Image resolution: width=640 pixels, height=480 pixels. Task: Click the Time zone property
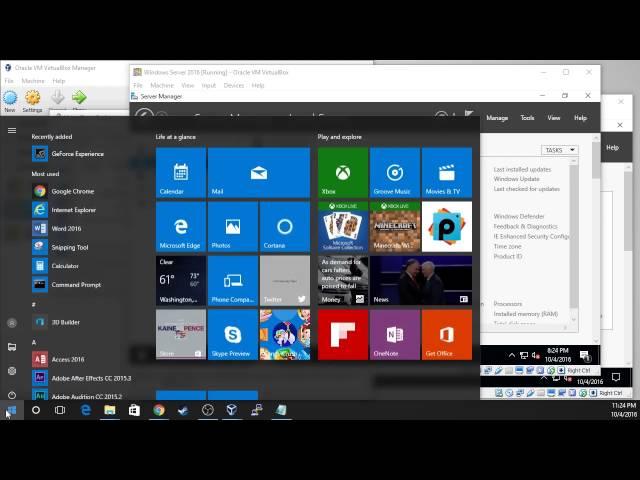point(507,247)
